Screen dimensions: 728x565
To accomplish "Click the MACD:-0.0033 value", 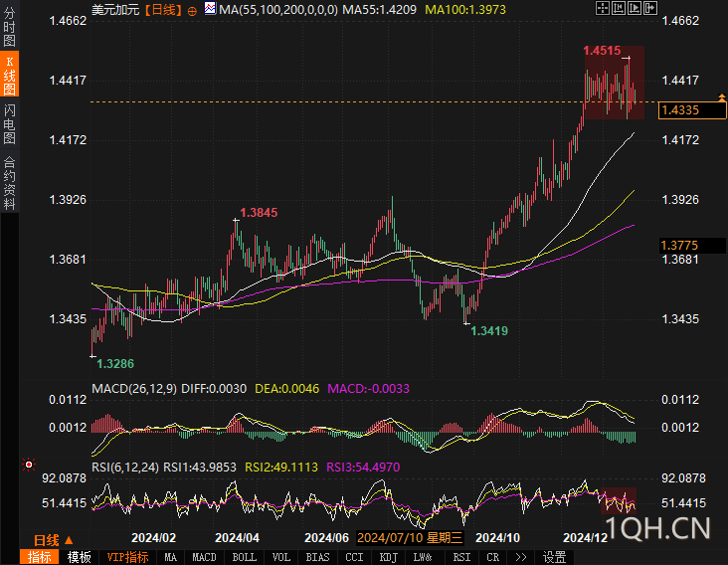I will click(369, 389).
